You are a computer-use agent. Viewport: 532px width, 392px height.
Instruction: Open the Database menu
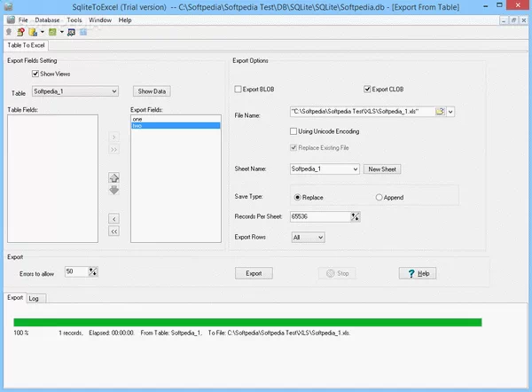tap(47, 20)
